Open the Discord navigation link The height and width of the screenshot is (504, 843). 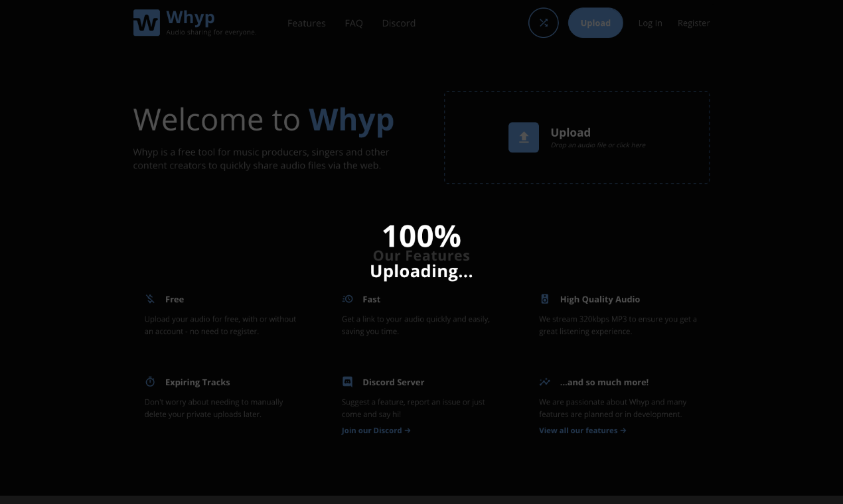point(398,23)
